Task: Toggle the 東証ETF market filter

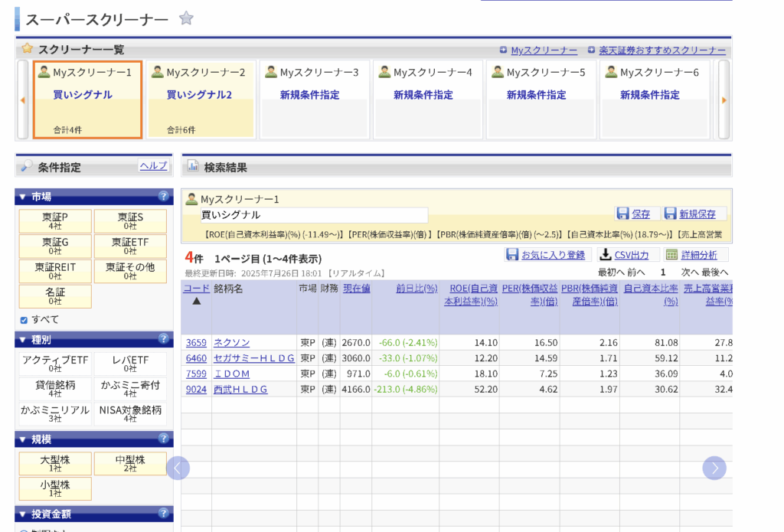Action: tap(130, 246)
